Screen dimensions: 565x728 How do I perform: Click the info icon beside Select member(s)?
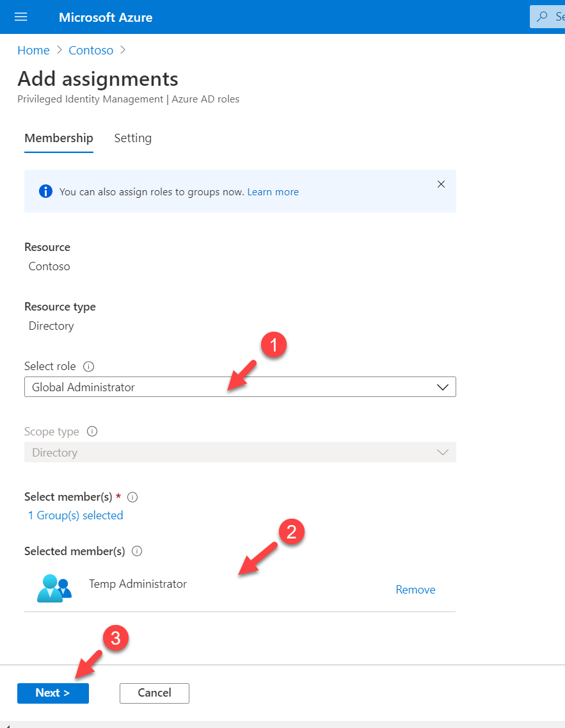click(x=132, y=497)
